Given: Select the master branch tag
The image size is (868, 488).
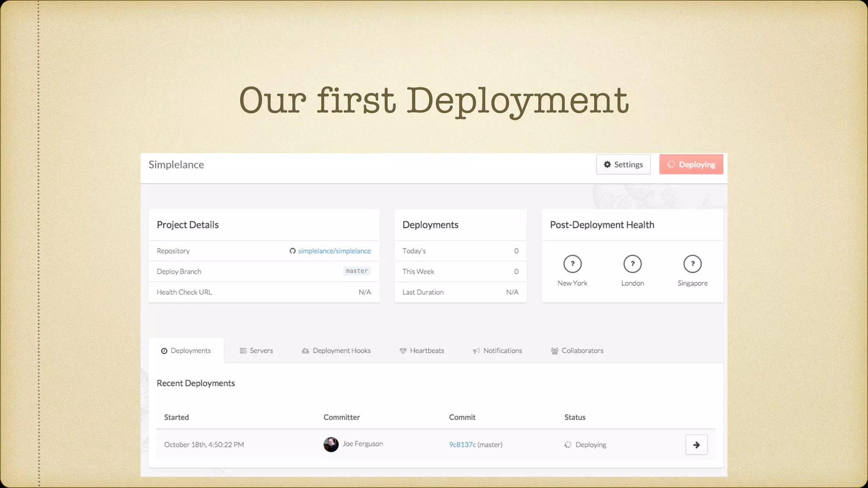Looking at the screenshot, I should click(356, 271).
